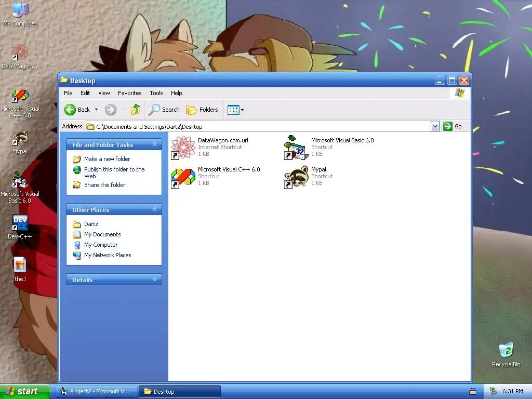Image resolution: width=532 pixels, height=399 pixels.
Task: Open the Favorites menu
Action: 129,93
